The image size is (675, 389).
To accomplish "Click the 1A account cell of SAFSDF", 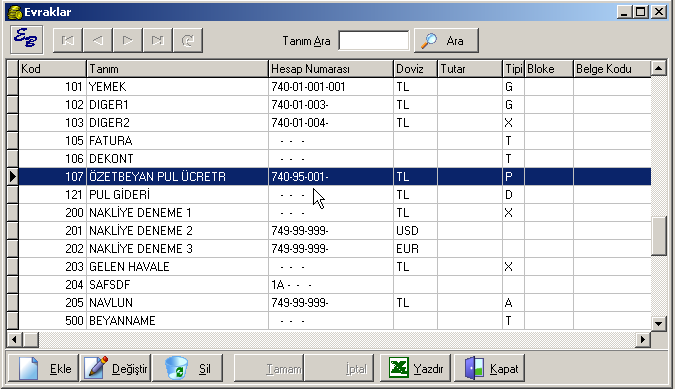I will click(x=331, y=284).
